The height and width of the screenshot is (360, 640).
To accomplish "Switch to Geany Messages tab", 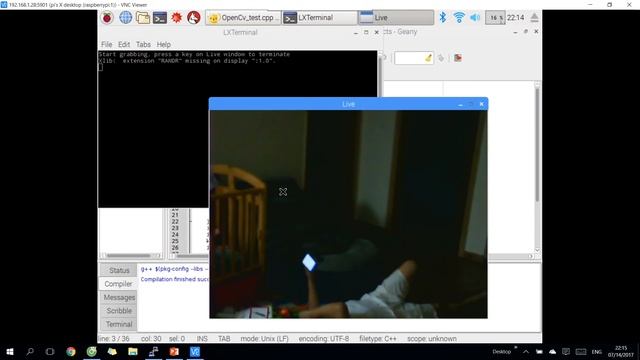I will click(119, 297).
